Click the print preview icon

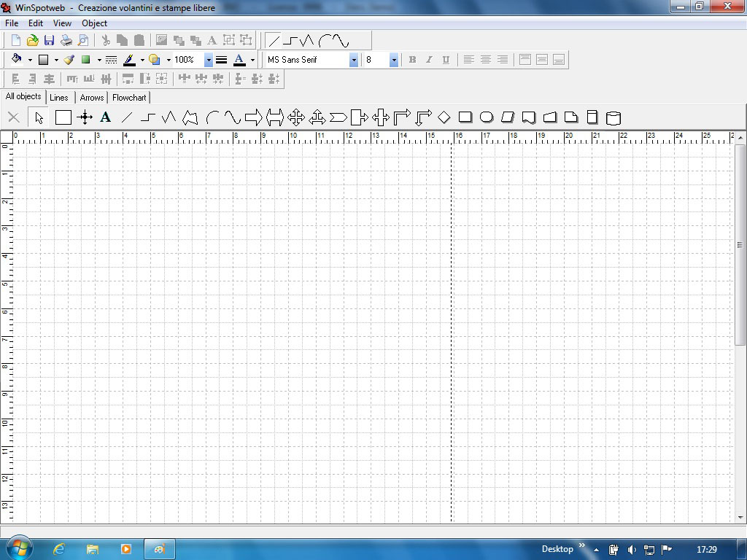83,41
